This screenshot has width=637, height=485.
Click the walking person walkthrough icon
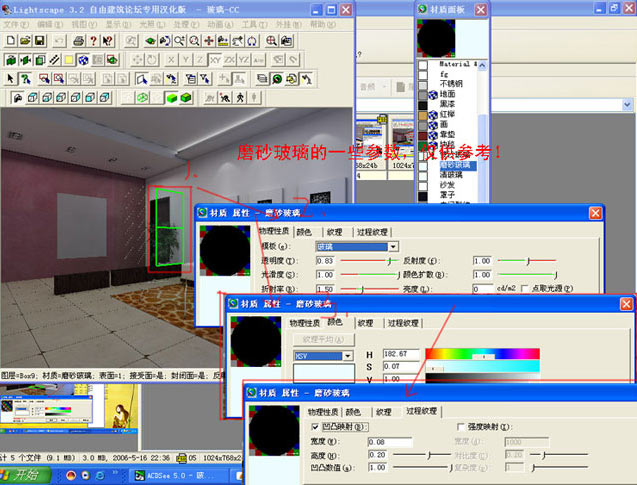click(240, 97)
